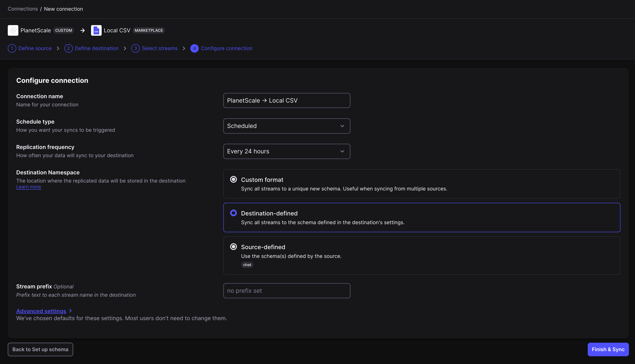Click the chat tag under Source-defined
This screenshot has width=635, height=364.
click(247, 265)
